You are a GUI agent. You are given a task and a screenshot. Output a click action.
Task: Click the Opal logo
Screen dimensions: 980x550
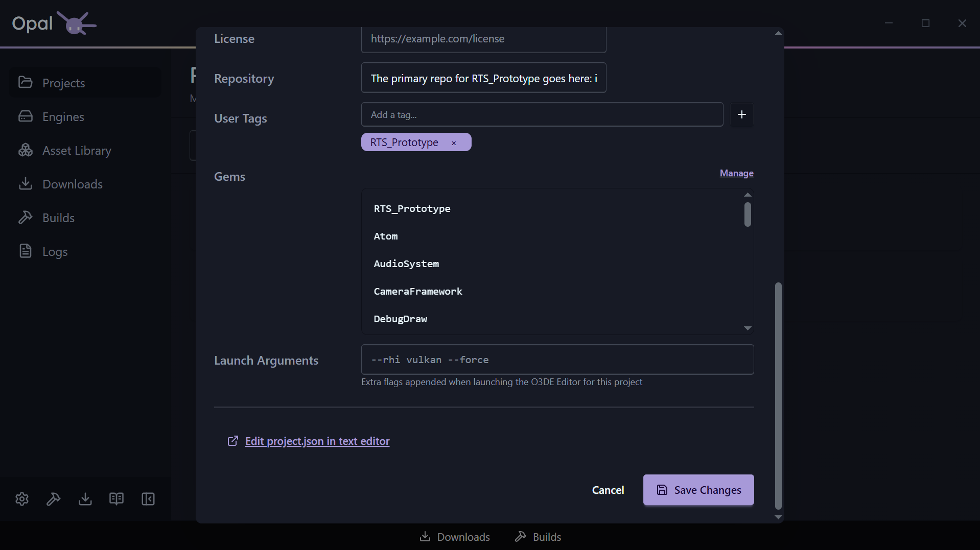54,23
